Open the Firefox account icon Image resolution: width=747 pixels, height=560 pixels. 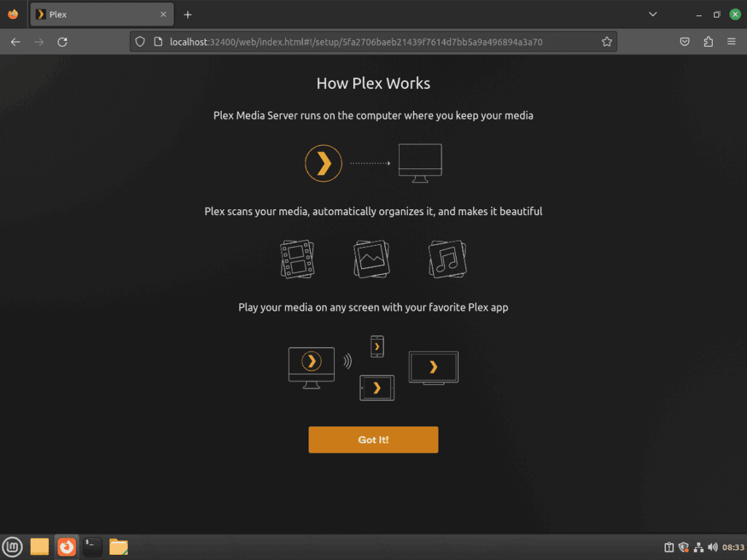click(684, 42)
